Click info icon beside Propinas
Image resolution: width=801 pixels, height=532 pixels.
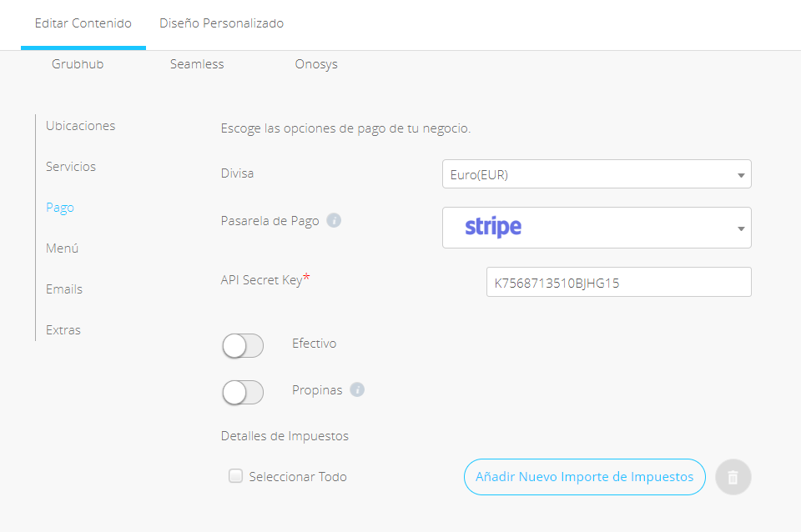[x=357, y=389]
